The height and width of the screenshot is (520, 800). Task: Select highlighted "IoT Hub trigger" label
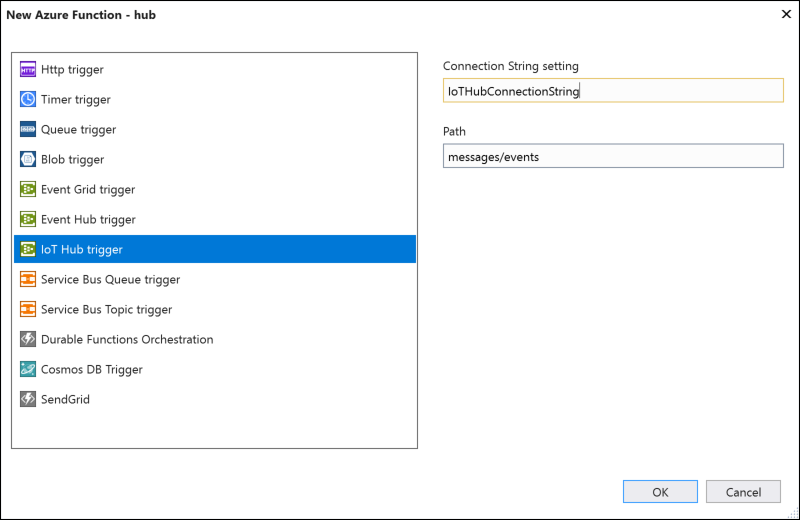click(82, 250)
